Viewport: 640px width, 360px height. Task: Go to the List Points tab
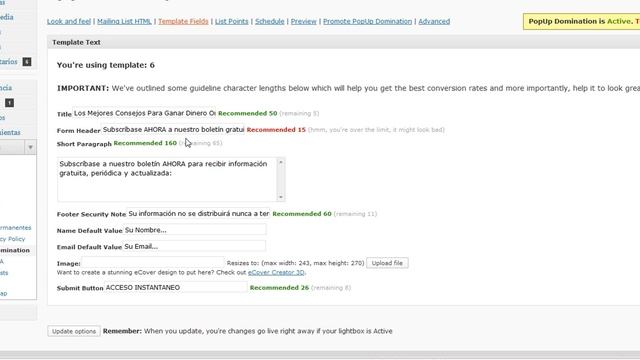(231, 21)
